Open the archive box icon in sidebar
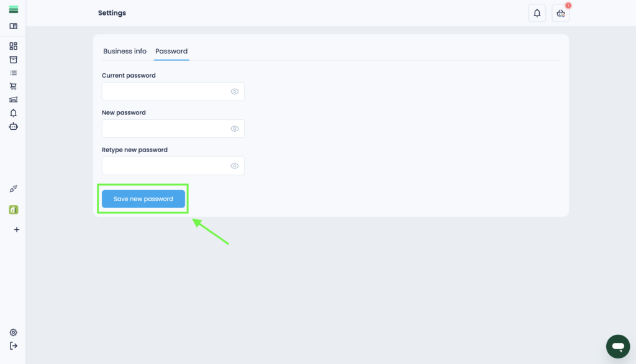Viewport: 636px width, 364px height. coord(13,60)
